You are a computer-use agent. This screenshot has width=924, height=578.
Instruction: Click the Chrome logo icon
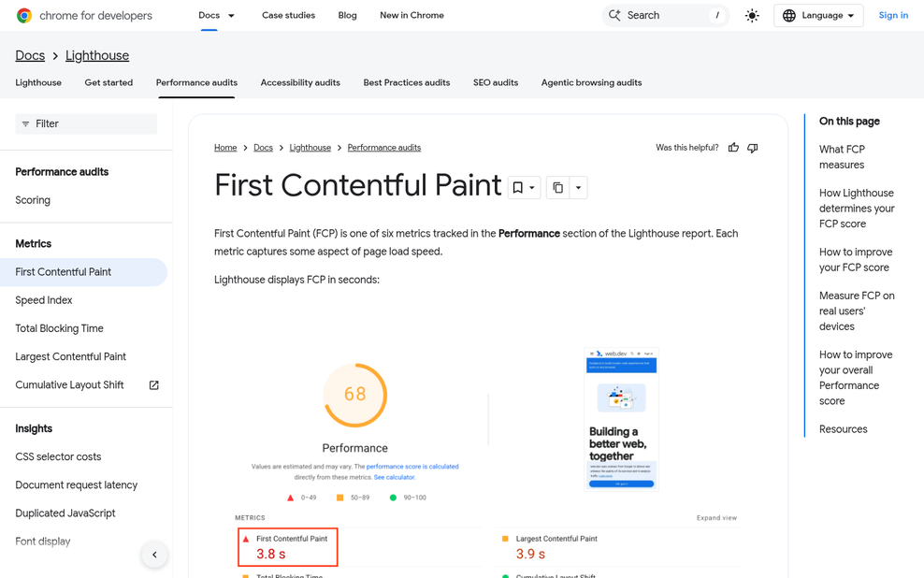(24, 15)
